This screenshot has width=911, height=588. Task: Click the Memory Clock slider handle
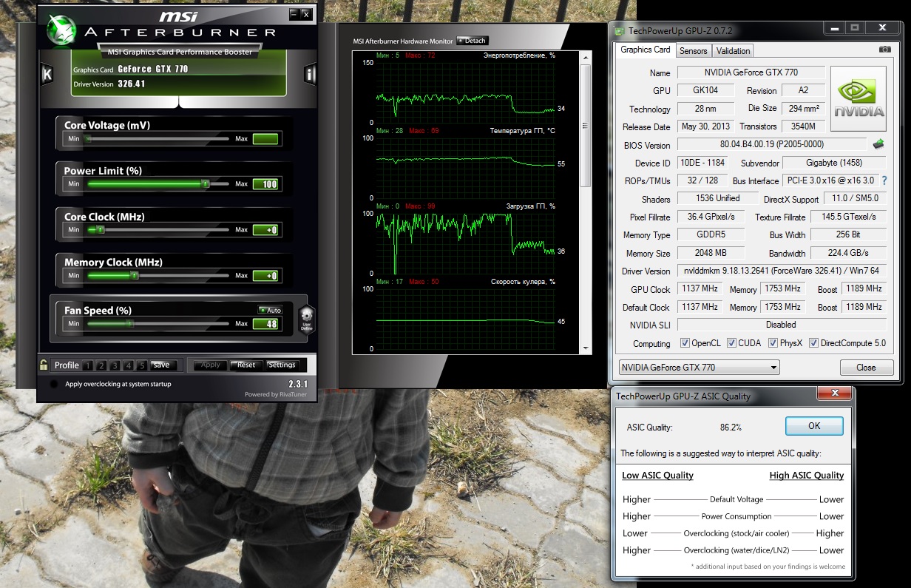click(134, 276)
